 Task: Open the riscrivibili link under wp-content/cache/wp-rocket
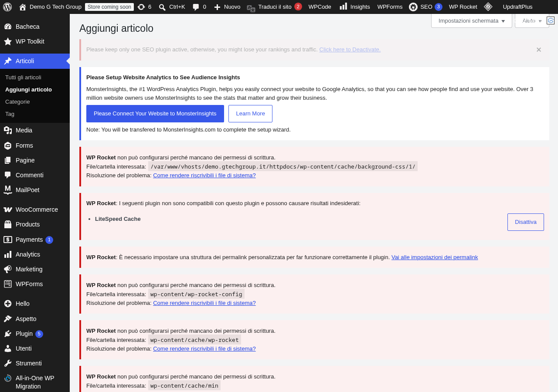(204, 349)
